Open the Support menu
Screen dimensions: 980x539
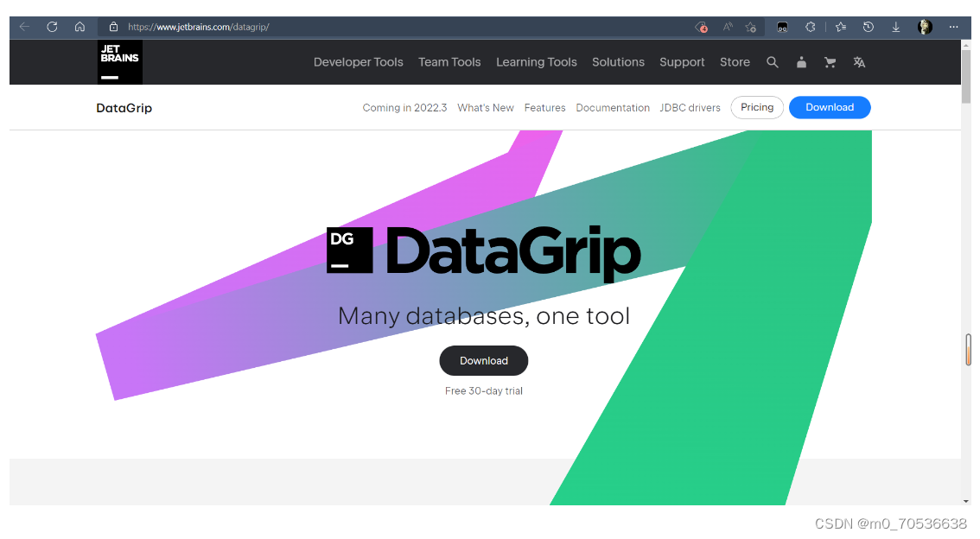pos(682,62)
